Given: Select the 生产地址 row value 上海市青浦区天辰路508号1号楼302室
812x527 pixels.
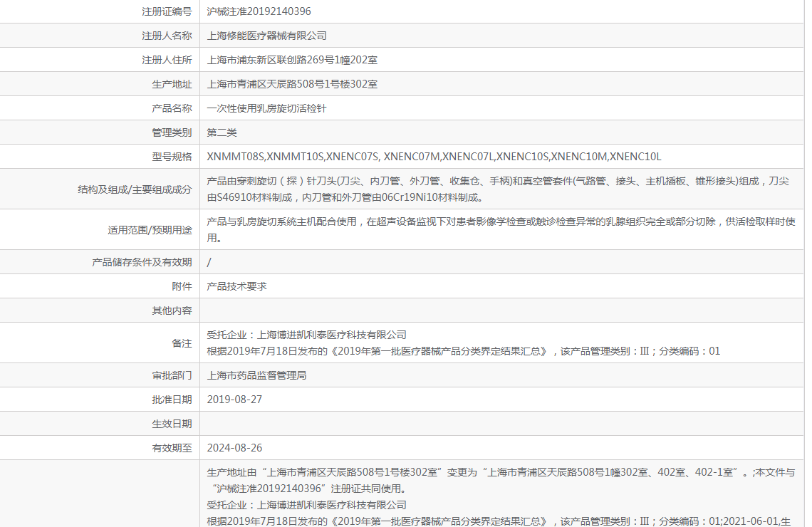Looking at the screenshot, I should coord(292,84).
